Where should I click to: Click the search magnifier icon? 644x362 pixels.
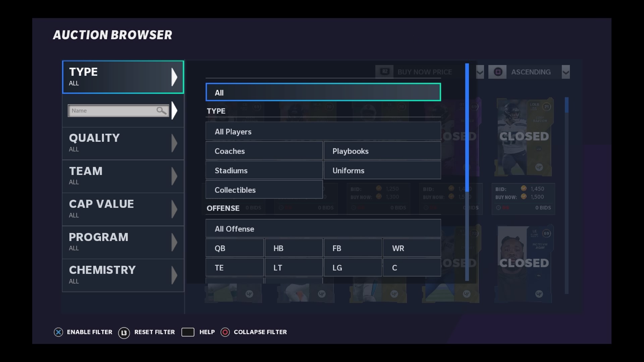coord(161,110)
